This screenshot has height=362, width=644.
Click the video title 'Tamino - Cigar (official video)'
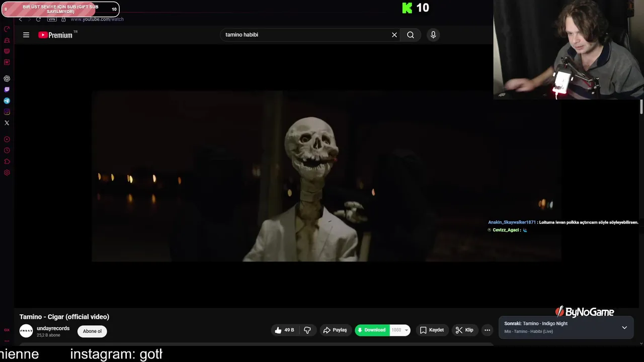coord(64,317)
